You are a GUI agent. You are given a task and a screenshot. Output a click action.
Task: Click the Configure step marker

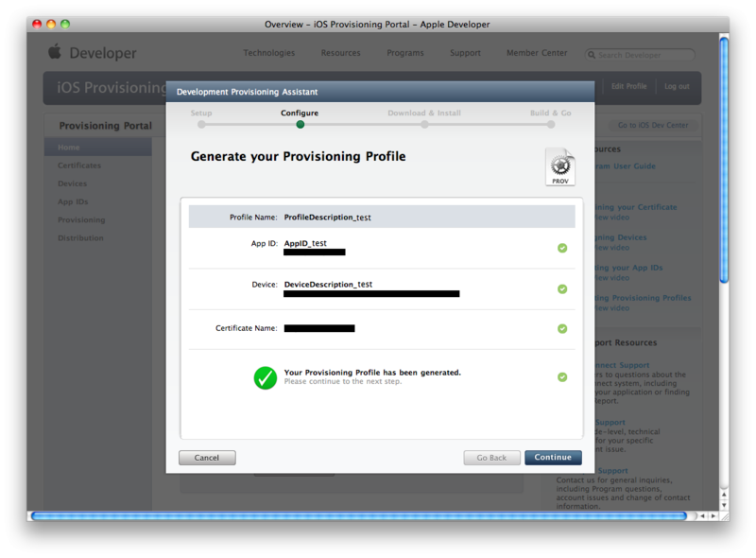(x=300, y=125)
